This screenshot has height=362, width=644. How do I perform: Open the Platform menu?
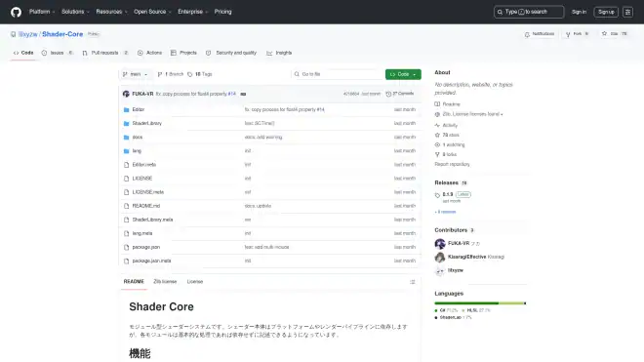pos(42,12)
